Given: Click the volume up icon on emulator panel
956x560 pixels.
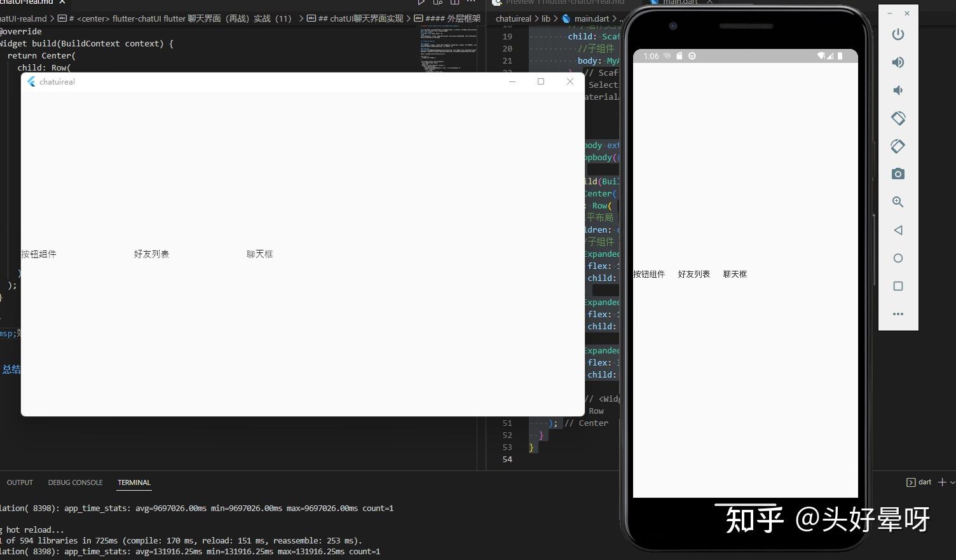Looking at the screenshot, I should click(x=898, y=62).
